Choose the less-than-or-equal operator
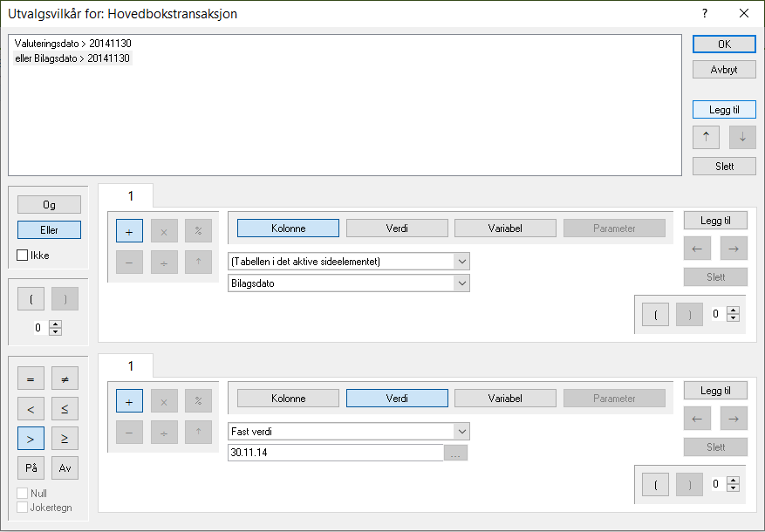 [x=65, y=409]
